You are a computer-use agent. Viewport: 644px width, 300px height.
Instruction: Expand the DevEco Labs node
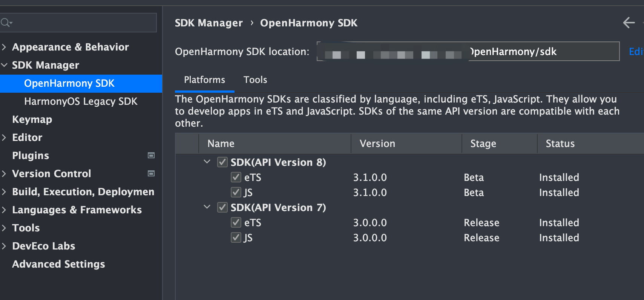(4, 246)
